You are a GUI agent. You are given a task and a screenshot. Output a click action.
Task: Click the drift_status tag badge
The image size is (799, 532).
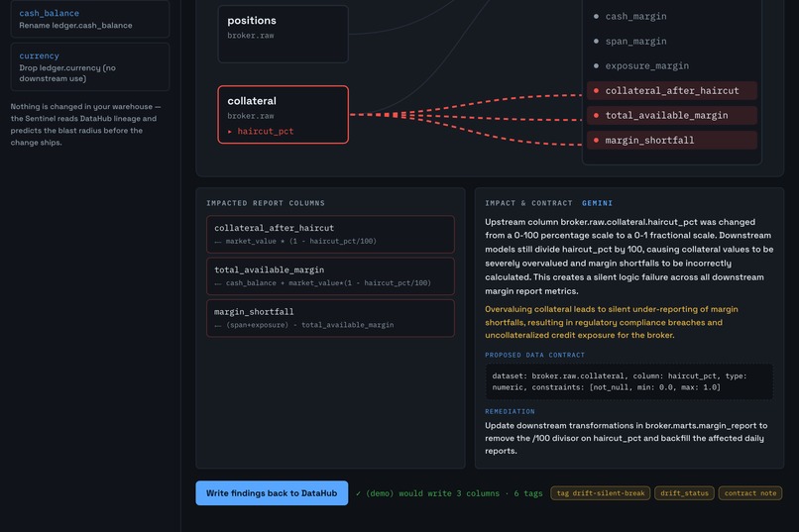click(x=684, y=492)
